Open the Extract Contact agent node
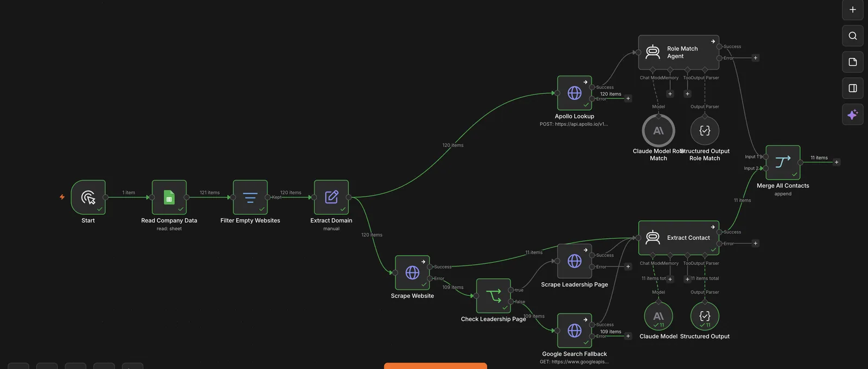The image size is (868, 369). (x=679, y=238)
